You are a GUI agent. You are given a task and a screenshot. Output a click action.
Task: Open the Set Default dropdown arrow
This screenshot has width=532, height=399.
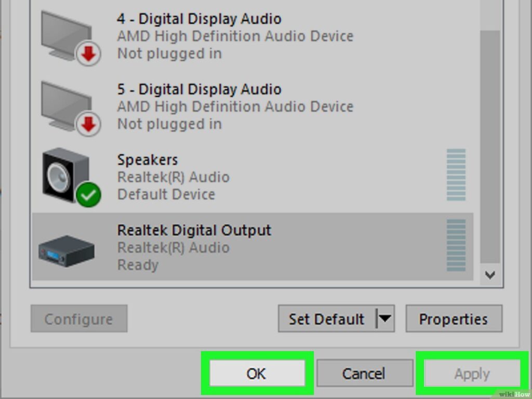(x=384, y=319)
